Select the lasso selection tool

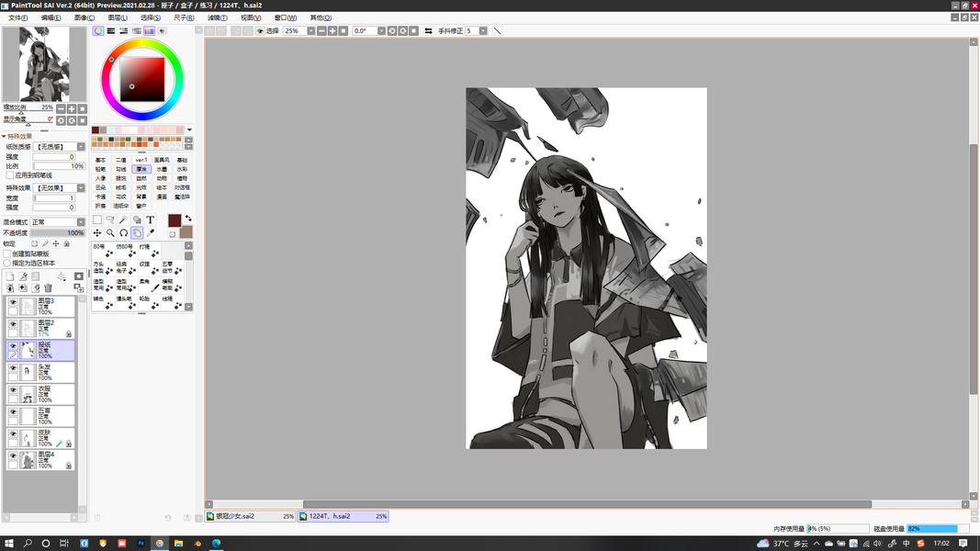[x=110, y=219]
